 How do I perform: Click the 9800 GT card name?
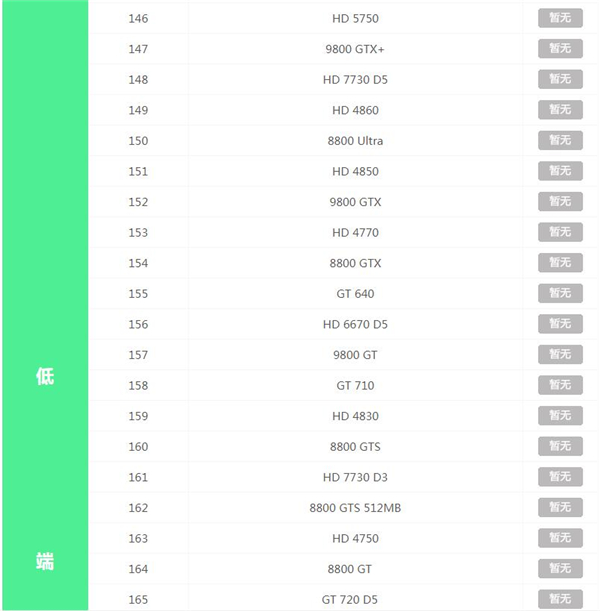tap(355, 355)
